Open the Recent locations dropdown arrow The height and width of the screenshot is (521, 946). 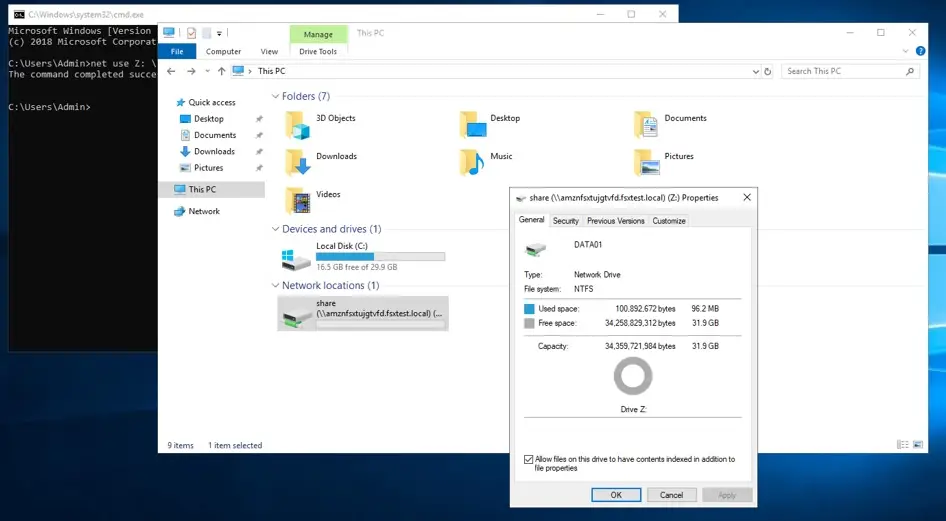pyautogui.click(x=208, y=71)
